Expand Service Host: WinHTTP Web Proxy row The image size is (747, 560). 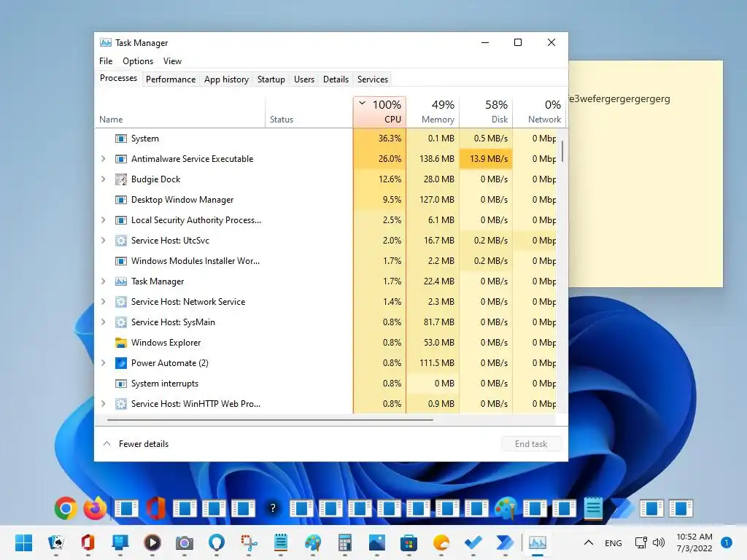[104, 404]
